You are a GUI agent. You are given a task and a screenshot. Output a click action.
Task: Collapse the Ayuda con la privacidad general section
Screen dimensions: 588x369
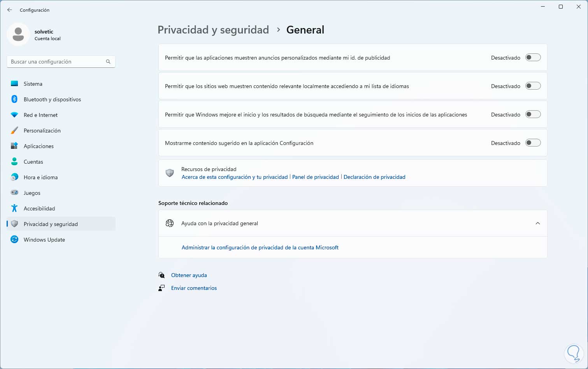(x=537, y=223)
